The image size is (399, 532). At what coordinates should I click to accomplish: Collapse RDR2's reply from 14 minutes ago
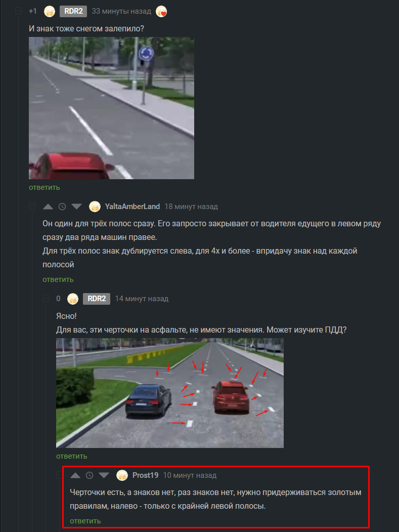coord(46,299)
